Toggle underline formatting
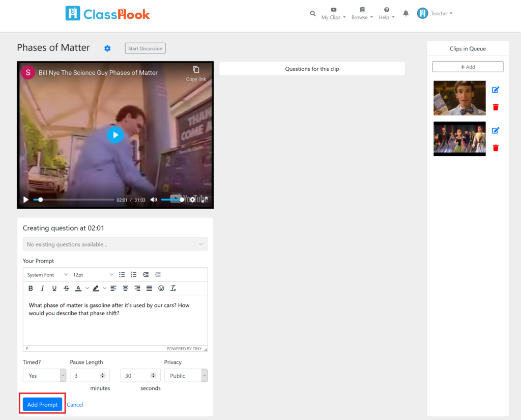521x420 pixels. 54,288
